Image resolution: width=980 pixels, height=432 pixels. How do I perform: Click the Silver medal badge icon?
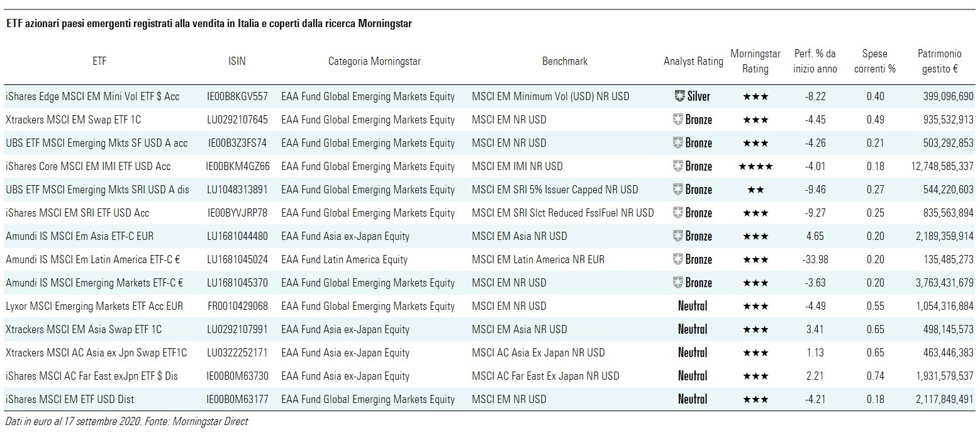tap(679, 96)
